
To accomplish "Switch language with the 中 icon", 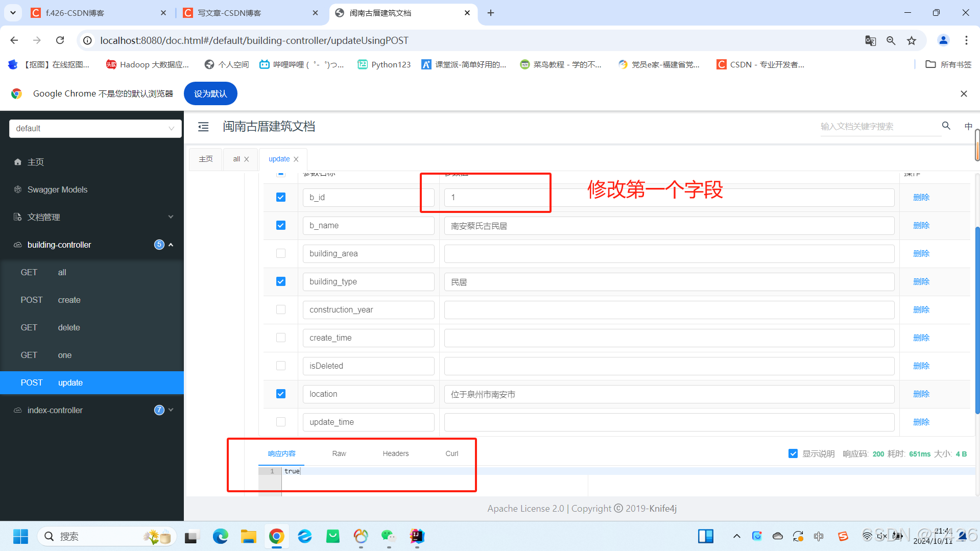I will click(x=968, y=126).
